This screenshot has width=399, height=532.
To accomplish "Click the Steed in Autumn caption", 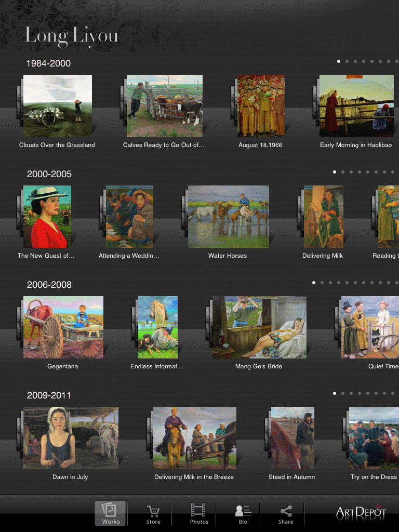I will [x=292, y=477].
